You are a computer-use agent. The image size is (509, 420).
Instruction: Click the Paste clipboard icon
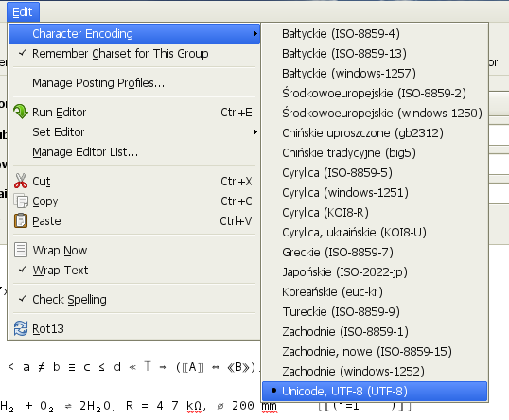click(21, 220)
